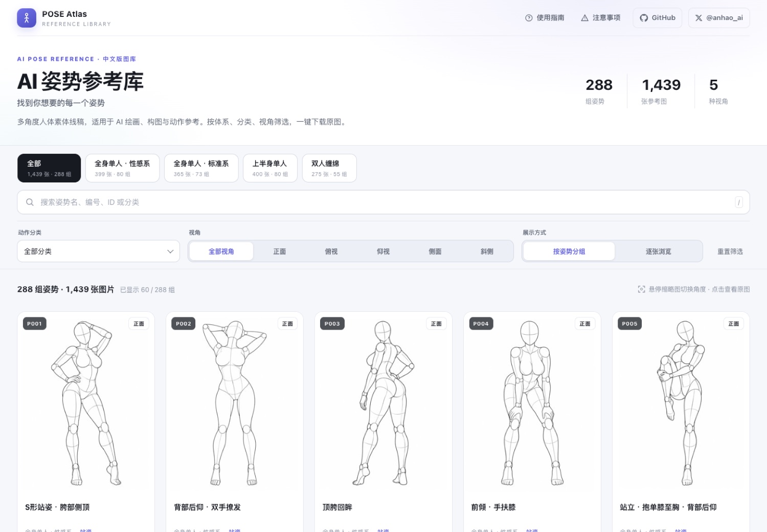Switch to 全身单人 · 性感系 tab

[x=122, y=168]
